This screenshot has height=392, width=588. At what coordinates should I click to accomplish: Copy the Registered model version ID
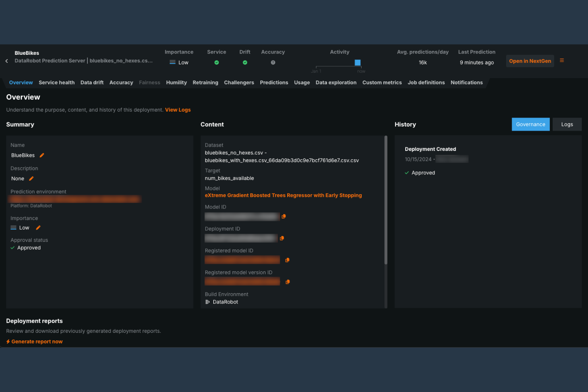point(288,282)
